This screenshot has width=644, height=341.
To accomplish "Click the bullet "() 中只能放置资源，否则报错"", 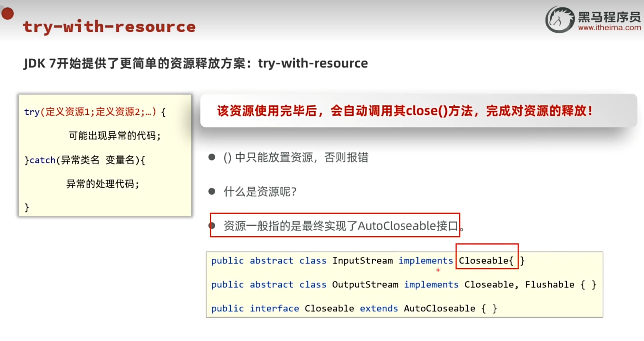I will tap(296, 157).
